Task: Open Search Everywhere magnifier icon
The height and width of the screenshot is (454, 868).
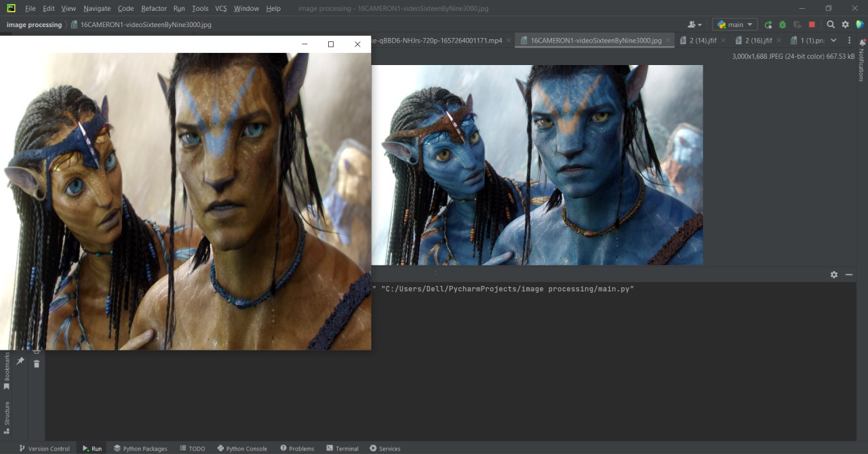Action: [x=831, y=24]
